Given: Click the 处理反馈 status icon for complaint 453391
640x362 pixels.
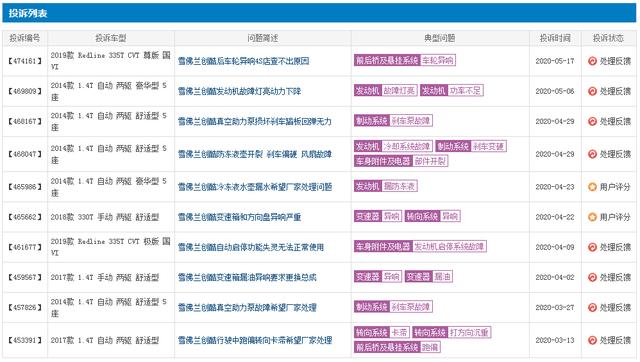Looking at the screenshot, I should coord(592,340).
